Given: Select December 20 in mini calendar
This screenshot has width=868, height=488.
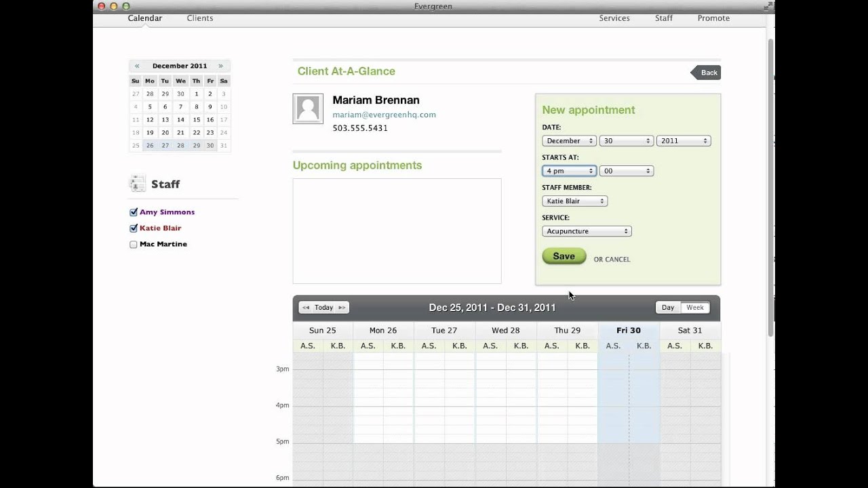Looking at the screenshot, I should click(x=165, y=133).
